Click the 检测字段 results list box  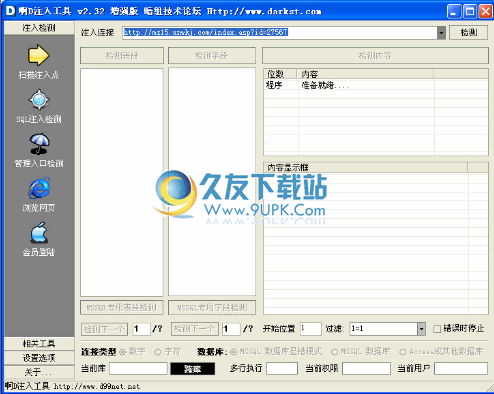(212, 182)
